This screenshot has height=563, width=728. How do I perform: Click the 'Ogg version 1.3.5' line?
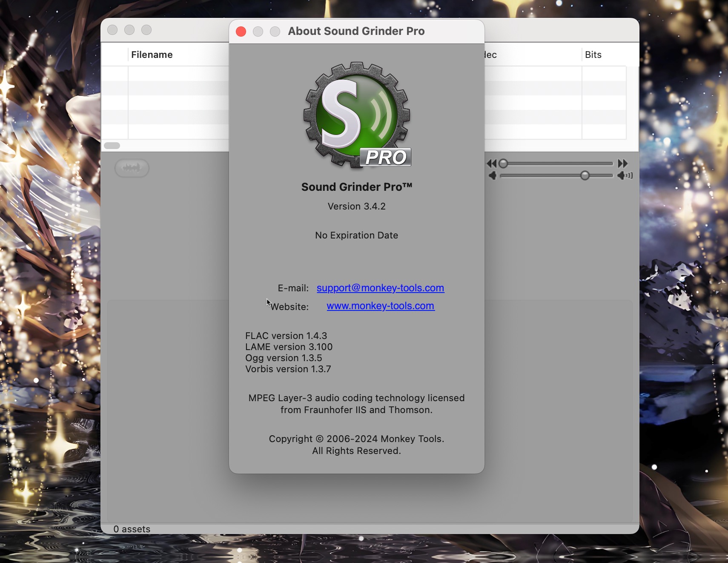pyautogui.click(x=284, y=358)
